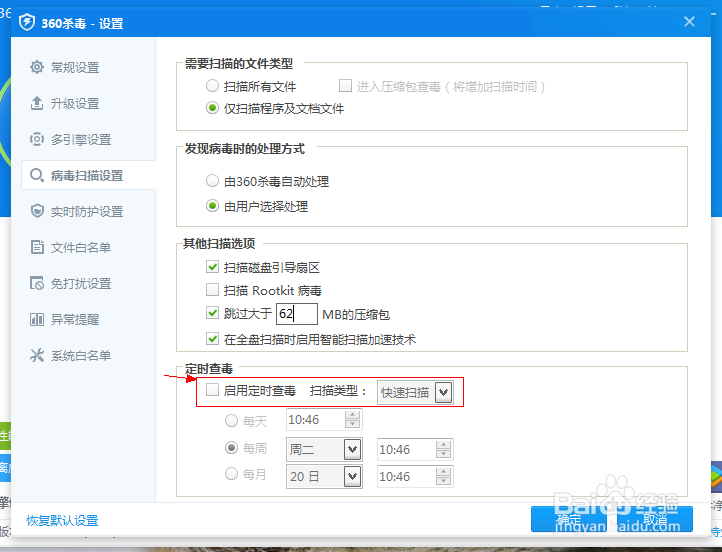Close the 360杀毒 settings dialog
Screen dimensions: 722x552
689,22
